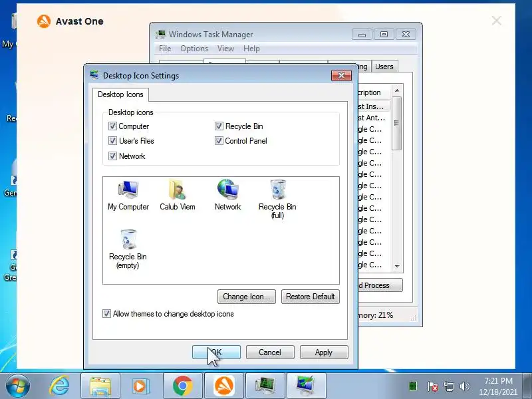
Task: Click the Cancel button
Action: click(x=270, y=352)
